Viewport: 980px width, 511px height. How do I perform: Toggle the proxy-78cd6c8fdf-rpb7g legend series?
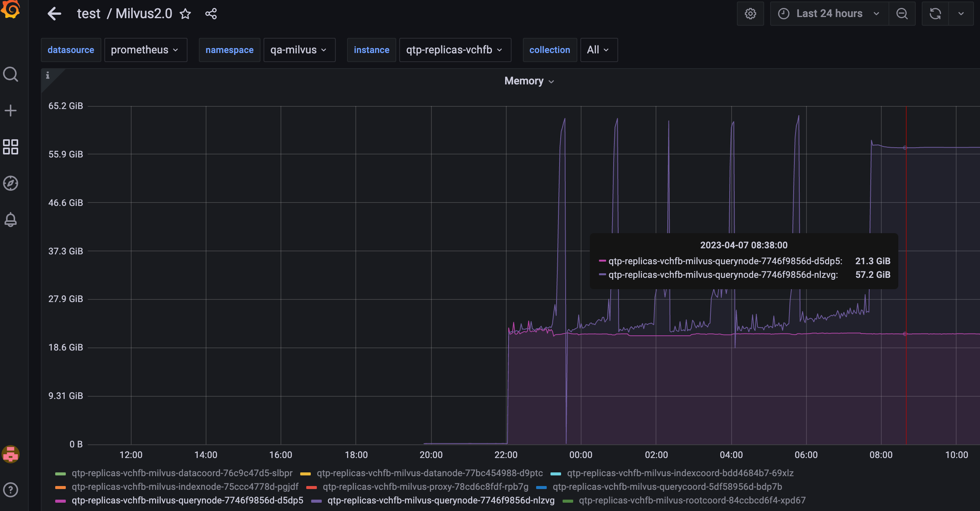click(x=425, y=487)
